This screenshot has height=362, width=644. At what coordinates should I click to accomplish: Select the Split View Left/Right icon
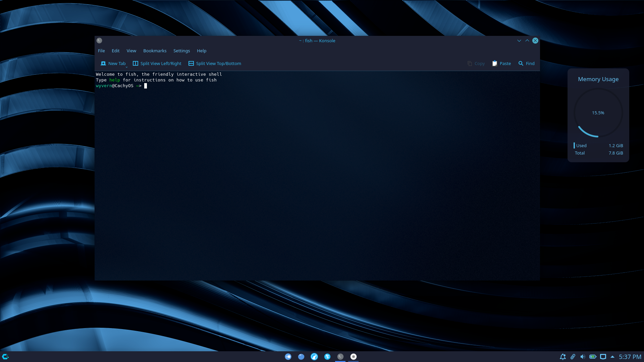pyautogui.click(x=135, y=63)
